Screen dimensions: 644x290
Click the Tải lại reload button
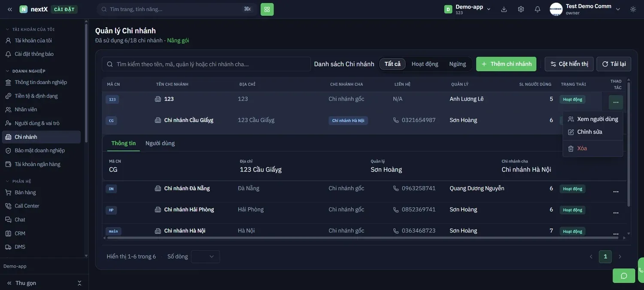(614, 64)
